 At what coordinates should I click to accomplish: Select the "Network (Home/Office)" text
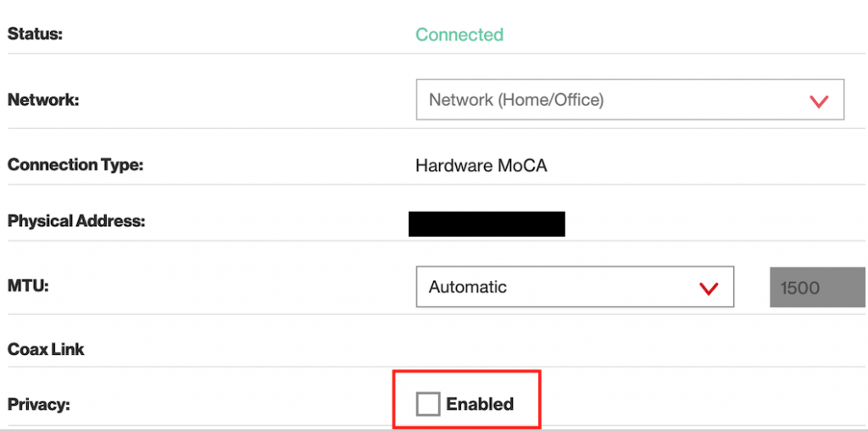point(515,100)
